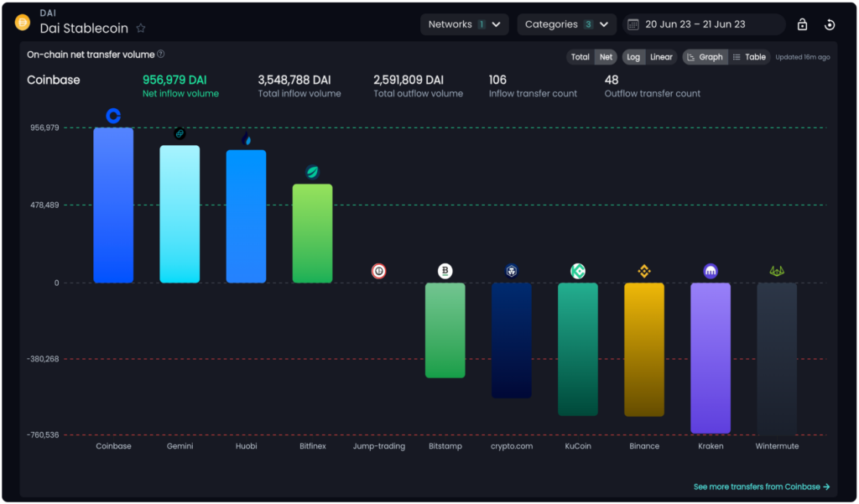The height and width of the screenshot is (504, 859).
Task: Click the DAI coin logo icon
Action: click(23, 23)
